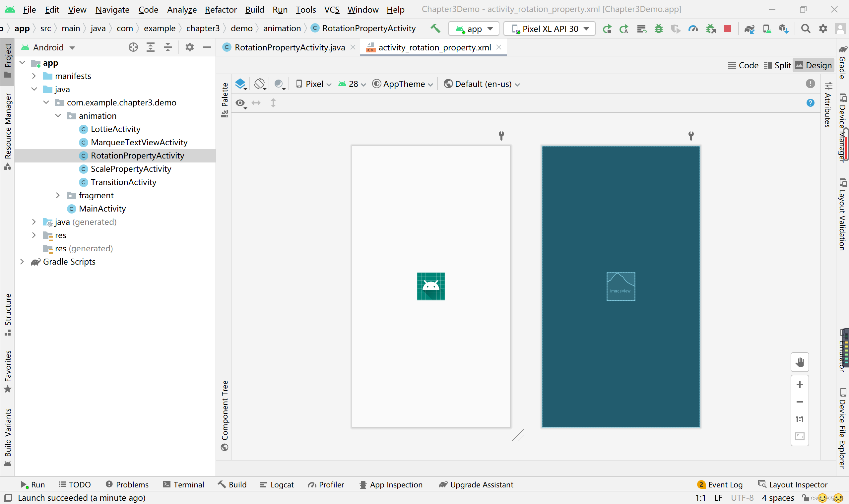Switch to RotationPropertyActivity.java tab
The width and height of the screenshot is (849, 504).
coord(289,47)
